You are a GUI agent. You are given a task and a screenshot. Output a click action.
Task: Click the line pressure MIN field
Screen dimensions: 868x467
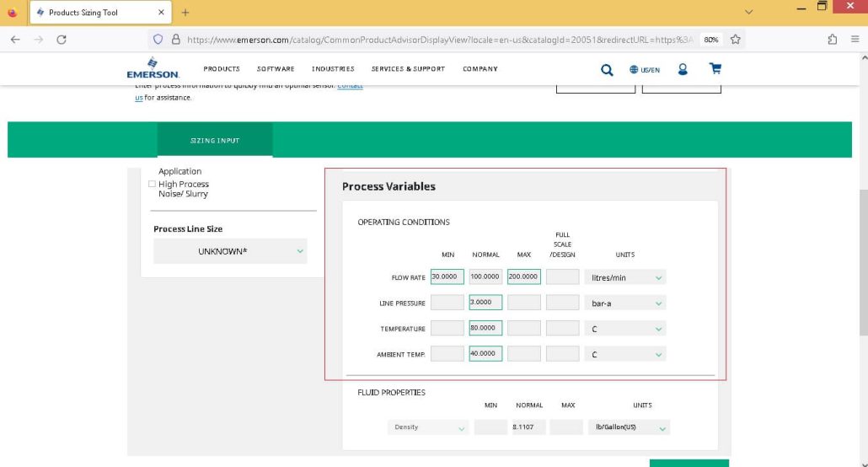[447, 302]
